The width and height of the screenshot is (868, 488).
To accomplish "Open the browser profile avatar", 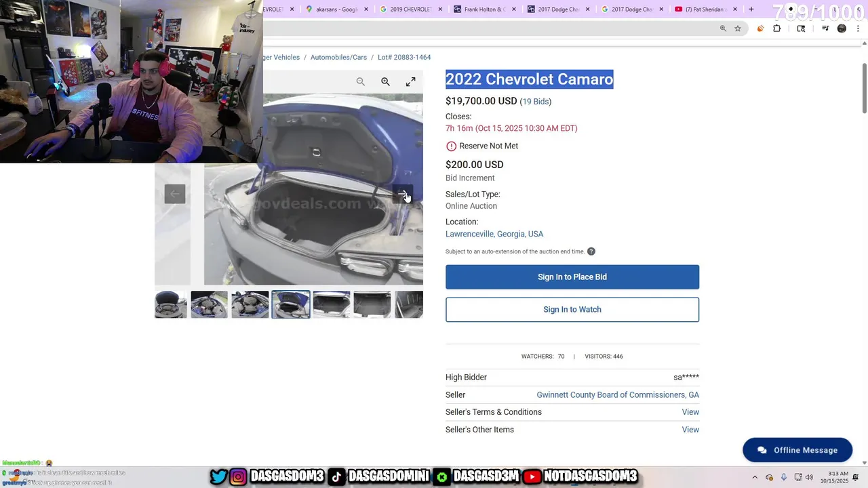I will (842, 28).
